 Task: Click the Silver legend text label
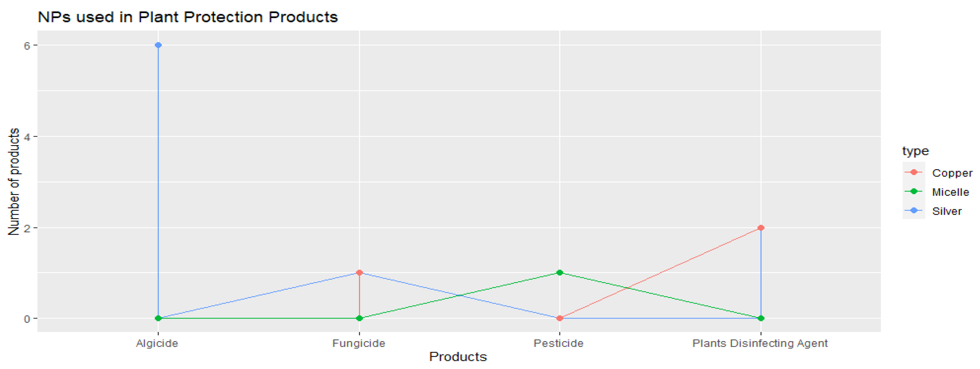946,211
